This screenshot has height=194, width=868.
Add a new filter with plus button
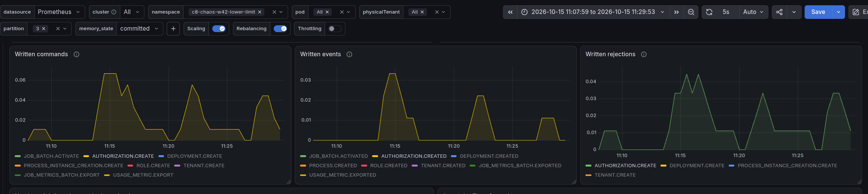tap(173, 29)
